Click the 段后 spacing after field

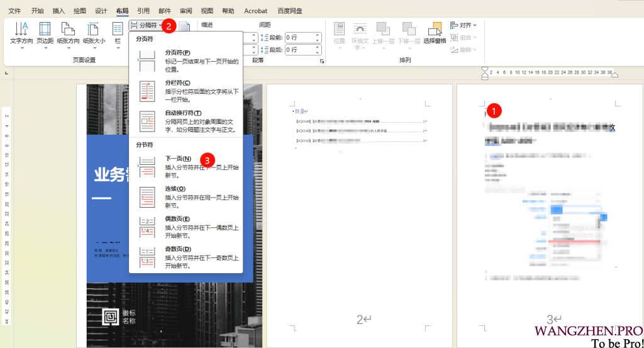[302, 50]
